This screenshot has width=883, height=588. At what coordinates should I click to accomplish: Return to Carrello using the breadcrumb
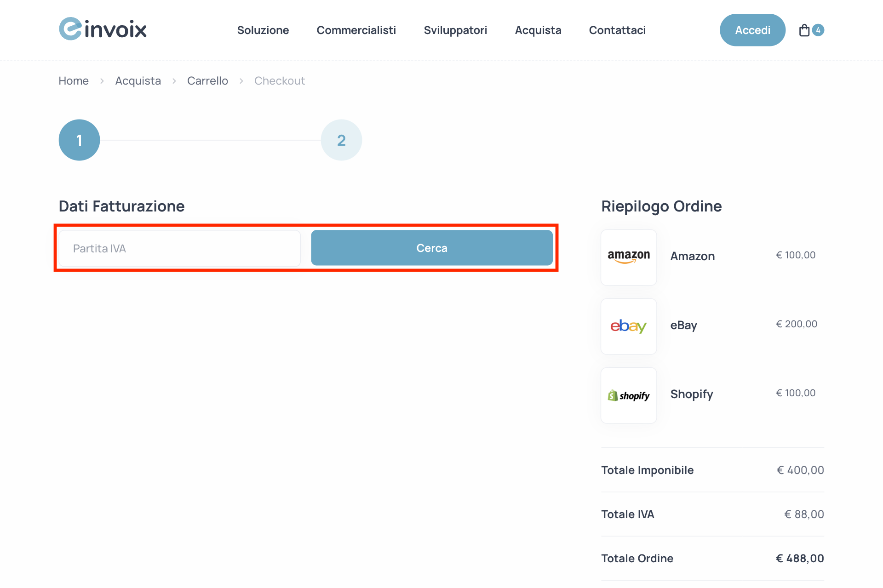(x=207, y=80)
